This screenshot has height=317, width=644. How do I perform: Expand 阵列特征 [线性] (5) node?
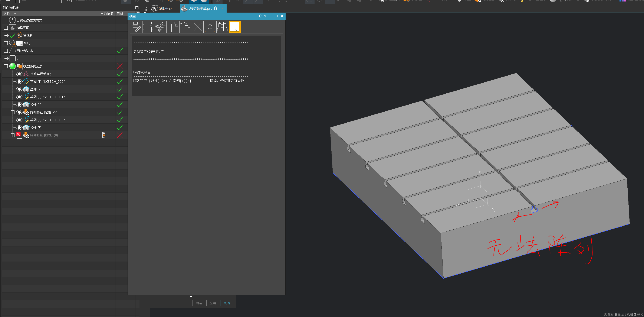click(13, 112)
